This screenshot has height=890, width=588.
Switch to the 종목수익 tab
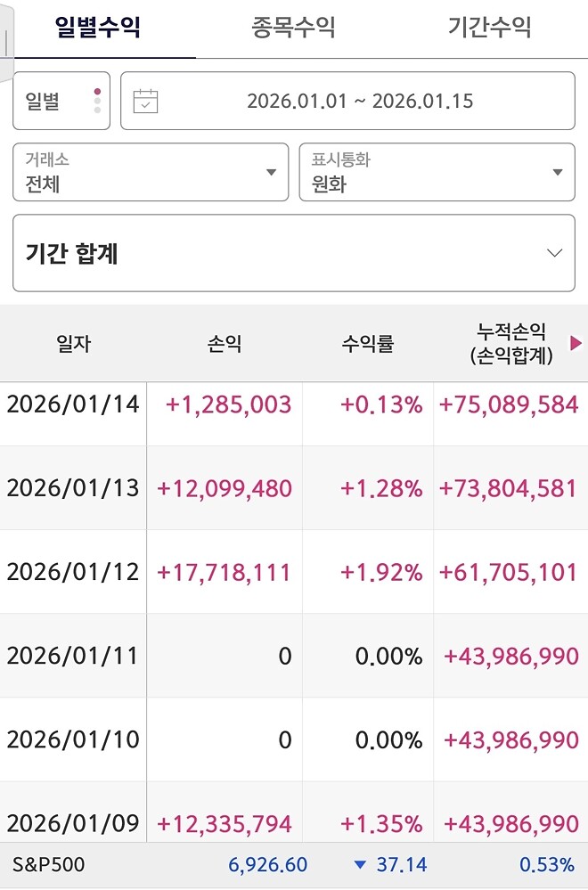(294, 27)
